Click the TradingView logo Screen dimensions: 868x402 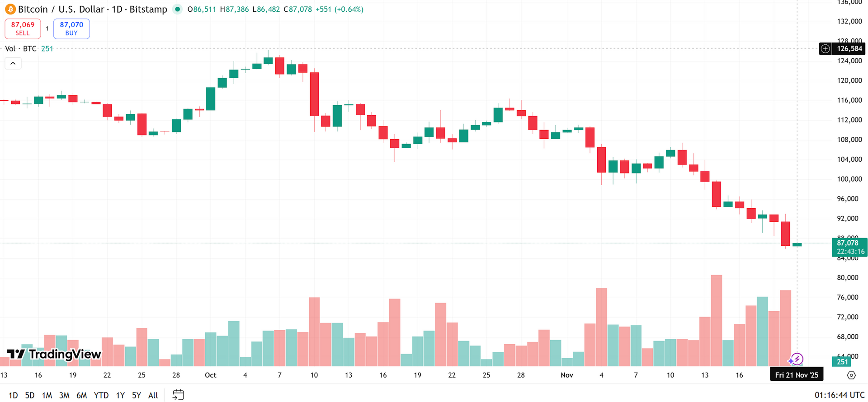(x=54, y=355)
